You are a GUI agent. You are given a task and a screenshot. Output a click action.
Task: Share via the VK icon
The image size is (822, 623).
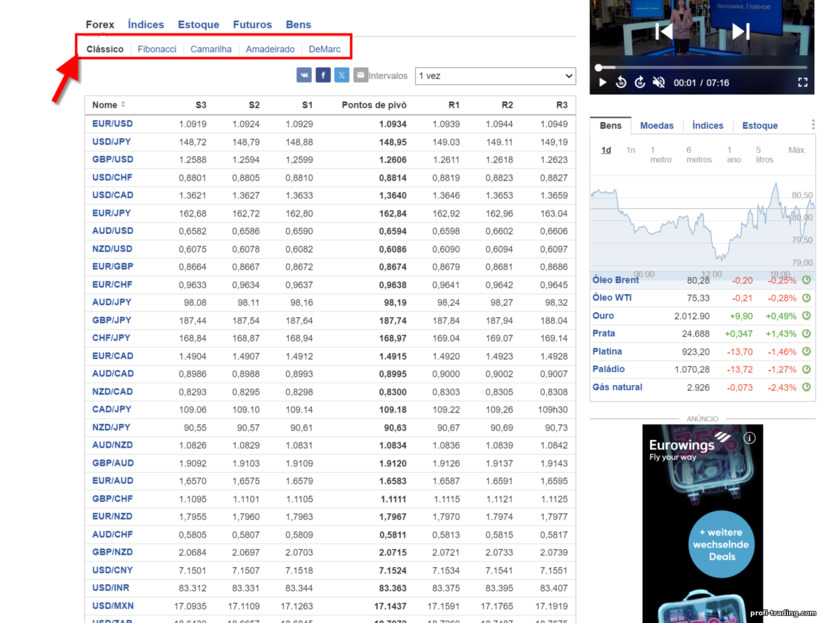tap(304, 75)
